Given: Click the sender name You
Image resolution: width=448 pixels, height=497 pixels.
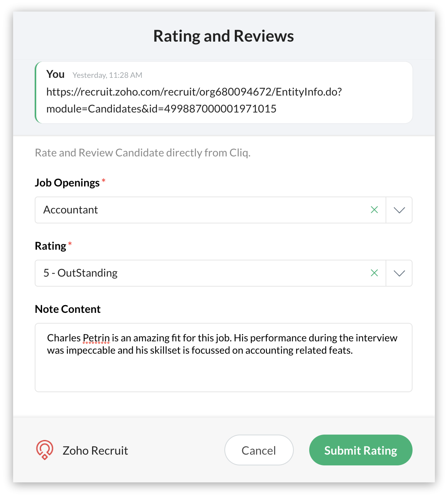Looking at the screenshot, I should tap(56, 74).
